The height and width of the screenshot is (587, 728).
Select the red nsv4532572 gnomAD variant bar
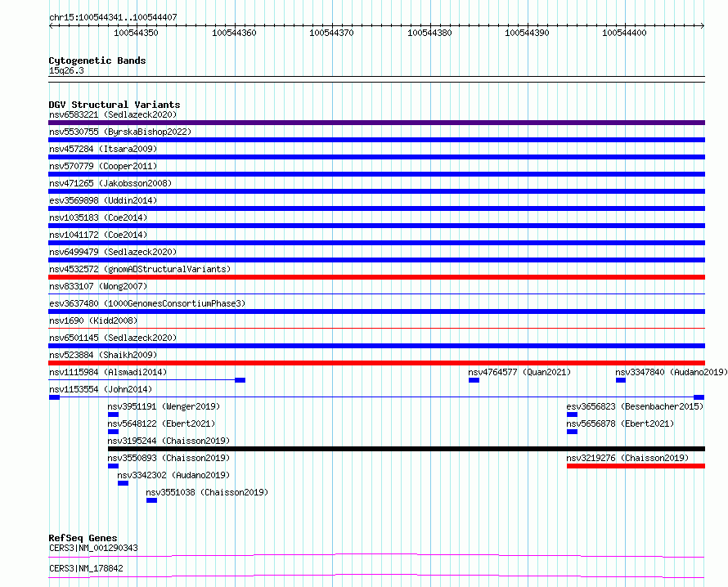point(376,277)
